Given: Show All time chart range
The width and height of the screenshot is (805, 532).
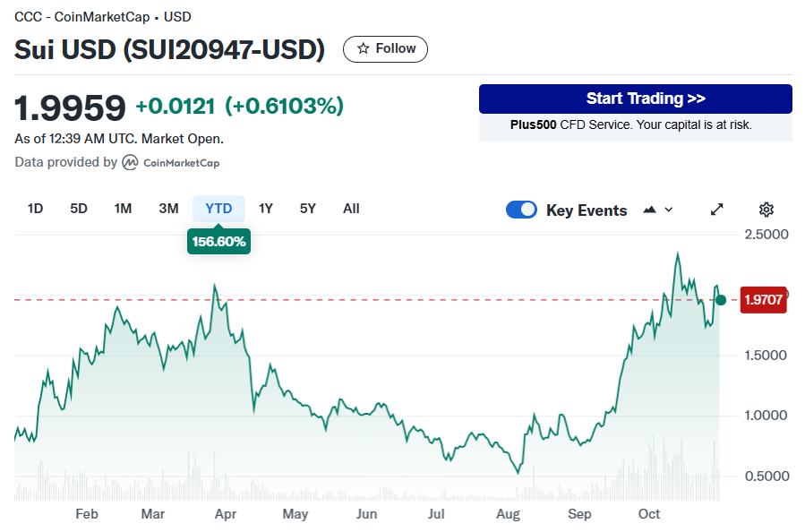Looking at the screenshot, I should coord(351,209).
